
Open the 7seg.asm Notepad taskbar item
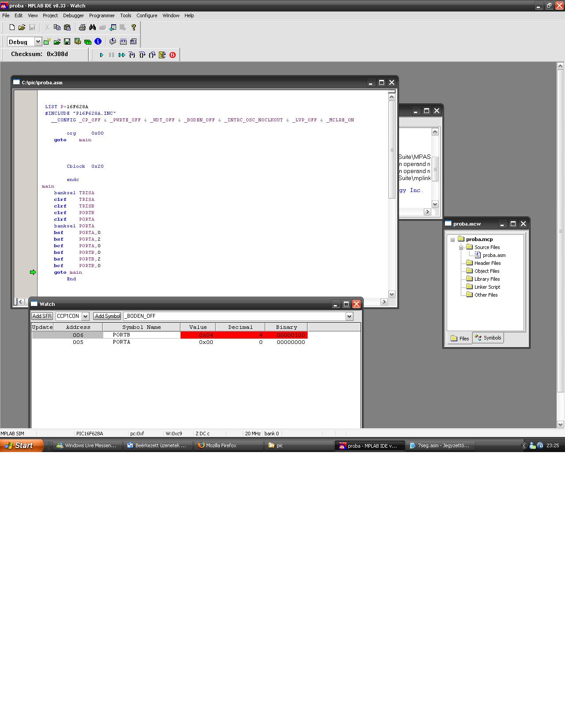pos(441,445)
